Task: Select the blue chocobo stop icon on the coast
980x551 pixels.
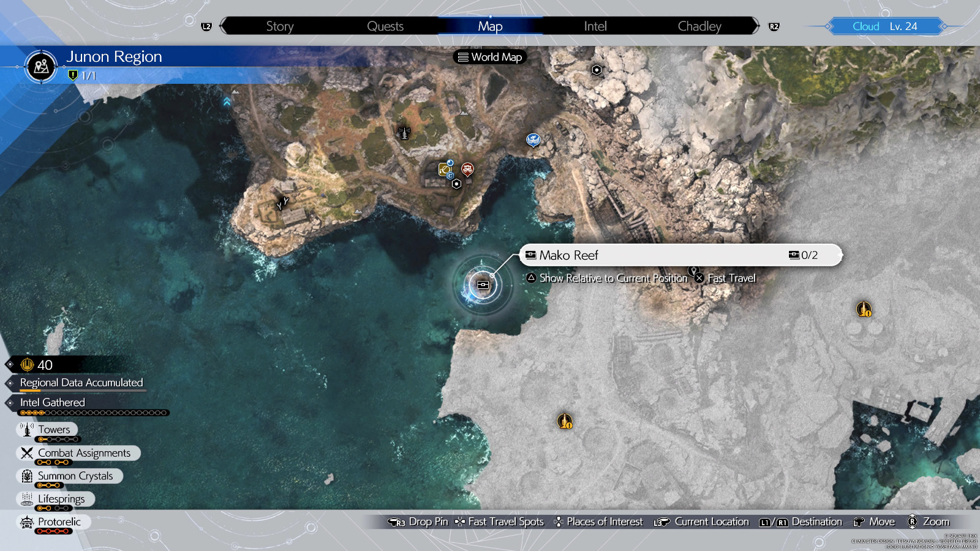Action: pos(532,140)
